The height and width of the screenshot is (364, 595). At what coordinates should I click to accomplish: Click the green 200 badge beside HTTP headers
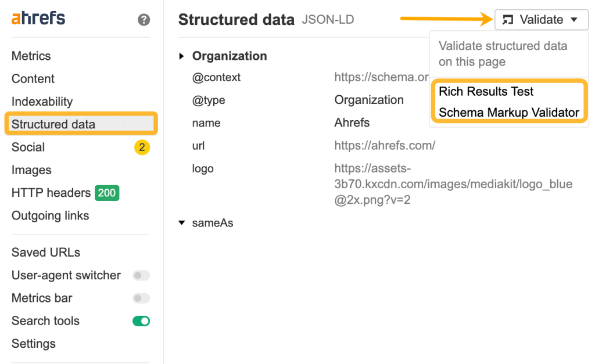(x=107, y=193)
